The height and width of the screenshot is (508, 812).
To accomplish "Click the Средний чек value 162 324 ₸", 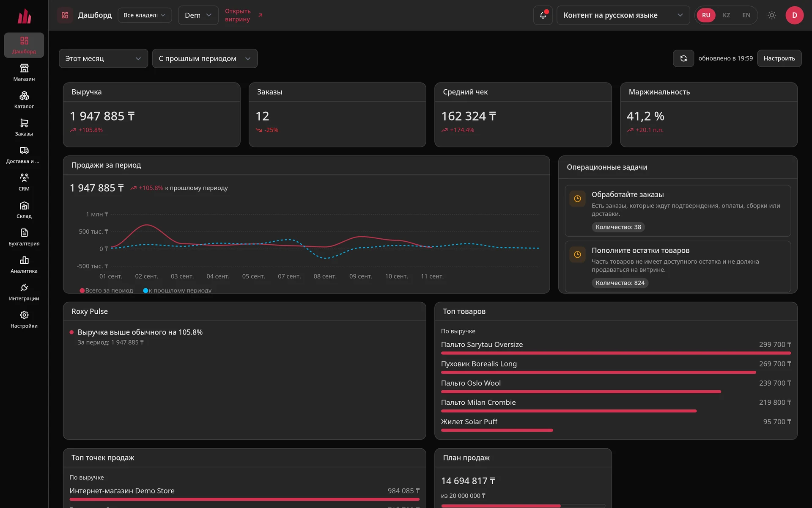I will pos(469,116).
